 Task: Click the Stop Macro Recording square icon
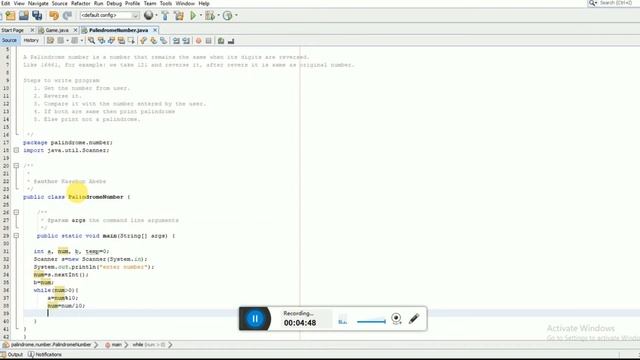point(209,40)
